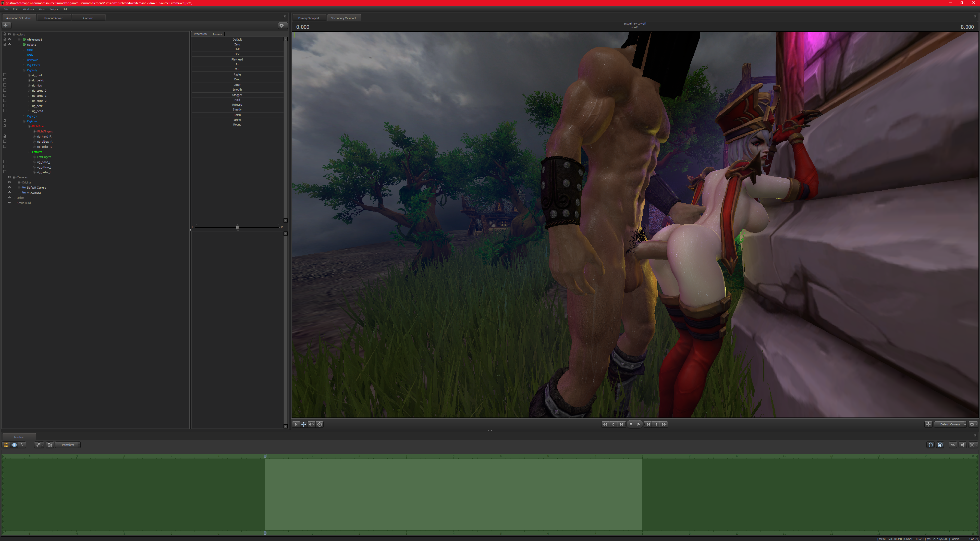Click the add bookmark icon in timeline

[x=39, y=445]
